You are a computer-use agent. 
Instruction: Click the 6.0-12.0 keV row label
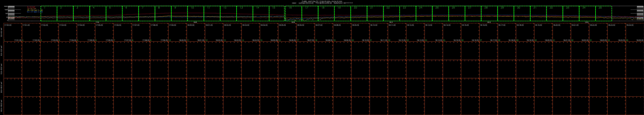click(x=1, y=51)
